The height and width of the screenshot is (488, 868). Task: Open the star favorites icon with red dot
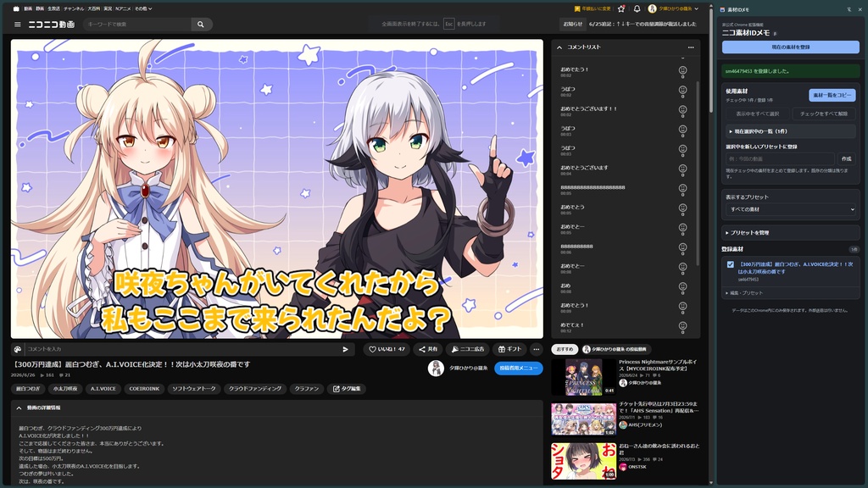[x=621, y=8]
